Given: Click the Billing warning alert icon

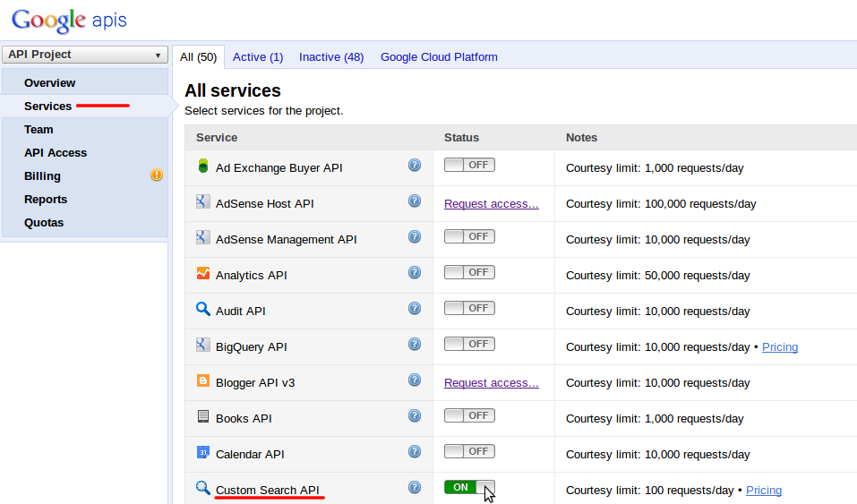Looking at the screenshot, I should [x=157, y=175].
